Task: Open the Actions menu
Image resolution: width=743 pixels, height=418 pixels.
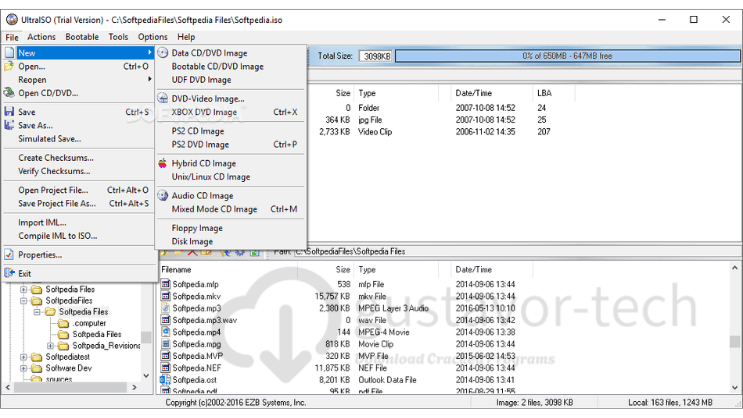Action: click(41, 37)
